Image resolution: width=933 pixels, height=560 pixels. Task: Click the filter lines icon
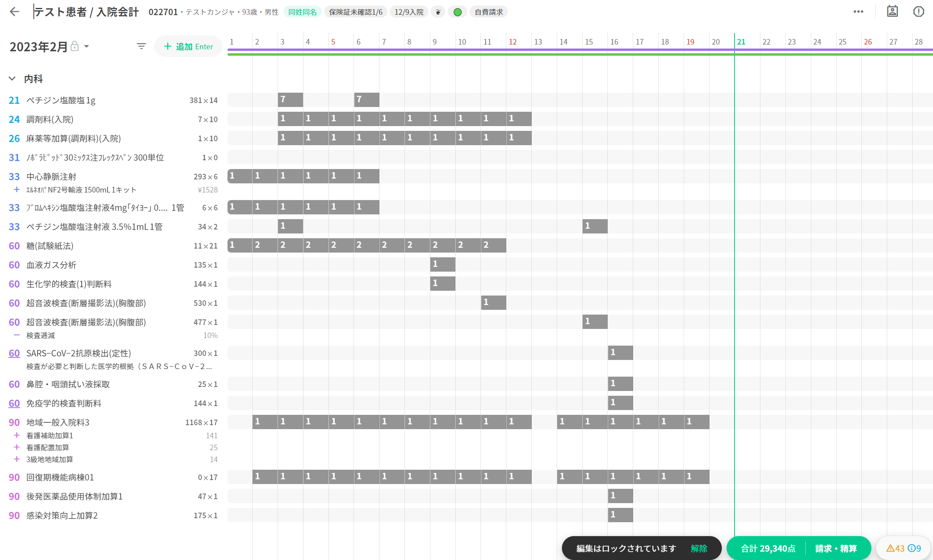(141, 46)
